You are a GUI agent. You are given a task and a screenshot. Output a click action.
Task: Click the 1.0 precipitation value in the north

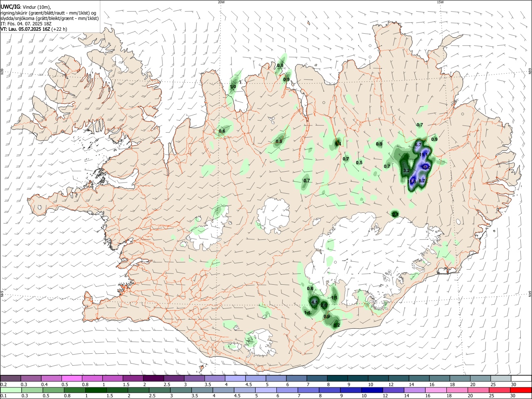coord(233,87)
